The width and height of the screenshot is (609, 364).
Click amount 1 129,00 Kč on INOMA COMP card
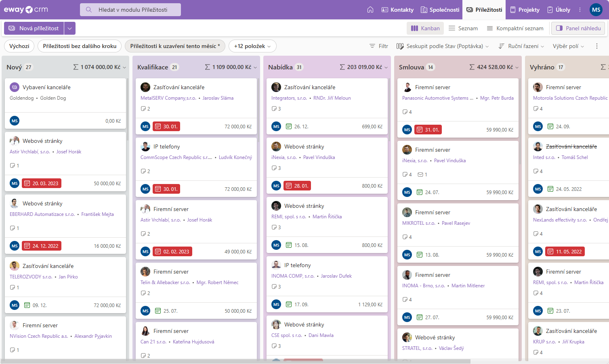370,305
